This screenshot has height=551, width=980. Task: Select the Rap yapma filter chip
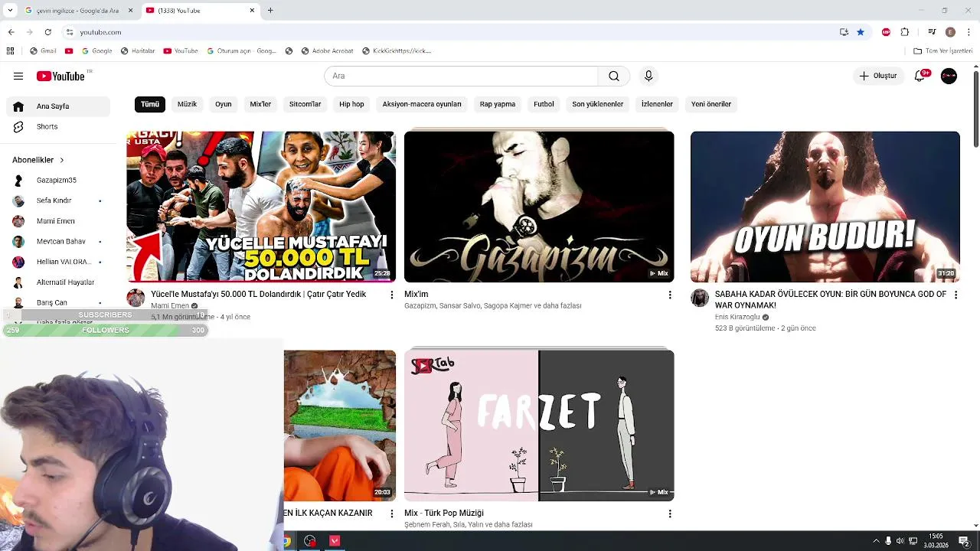[498, 104]
